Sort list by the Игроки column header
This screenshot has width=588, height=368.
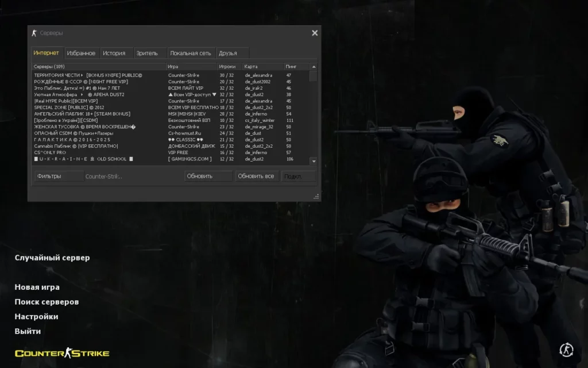coord(227,67)
